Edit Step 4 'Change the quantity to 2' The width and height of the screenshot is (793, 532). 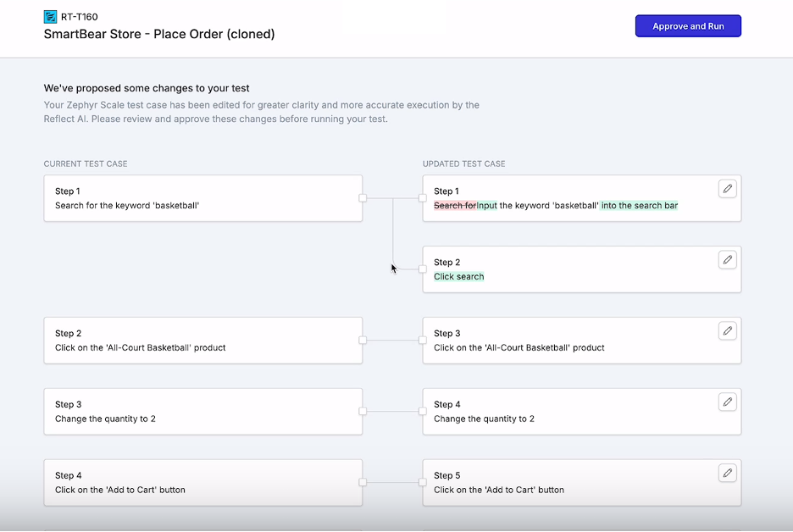727,402
